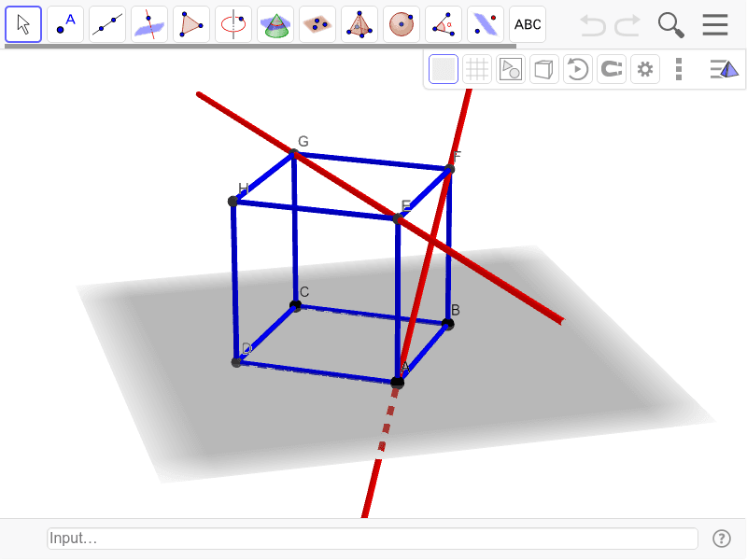Click the Help question mark
This screenshot has width=747, height=560.
coord(722,539)
